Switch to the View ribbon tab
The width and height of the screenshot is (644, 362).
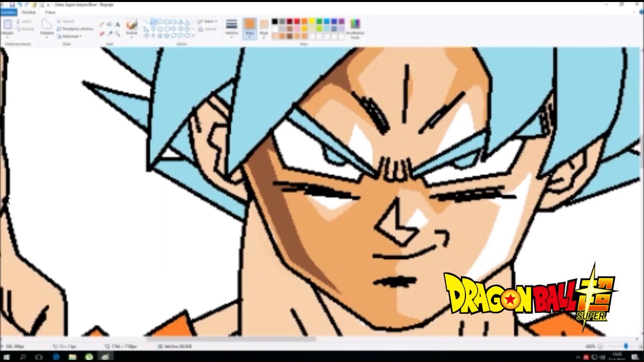pos(50,12)
